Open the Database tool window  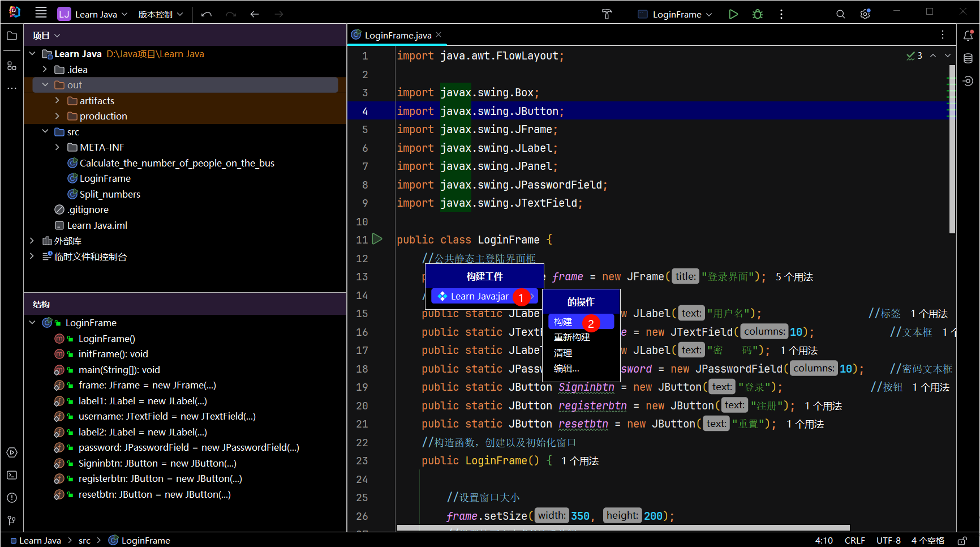[x=968, y=58]
